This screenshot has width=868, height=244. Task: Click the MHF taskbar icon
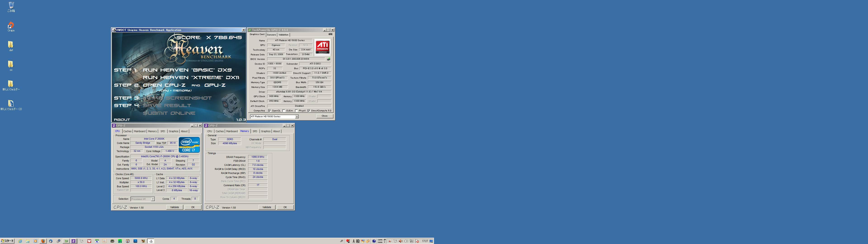tap(112, 241)
